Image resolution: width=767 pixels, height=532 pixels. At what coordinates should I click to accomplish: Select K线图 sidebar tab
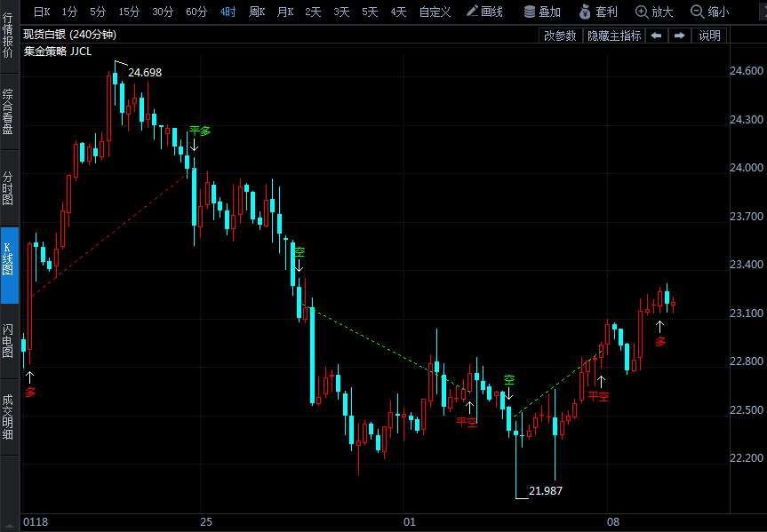8,265
